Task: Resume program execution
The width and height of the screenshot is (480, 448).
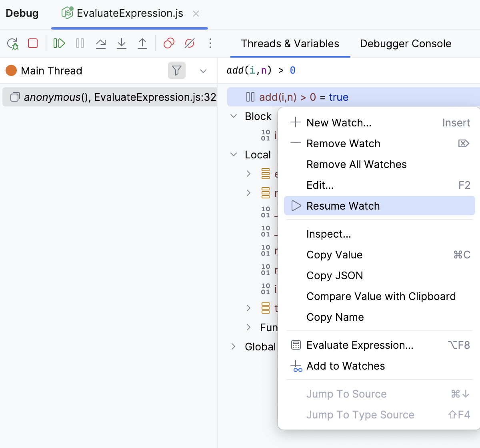Action: (59, 43)
